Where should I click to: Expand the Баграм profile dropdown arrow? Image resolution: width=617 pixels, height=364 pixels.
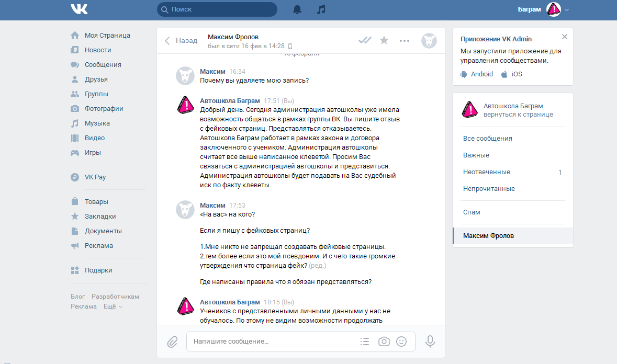tap(567, 9)
